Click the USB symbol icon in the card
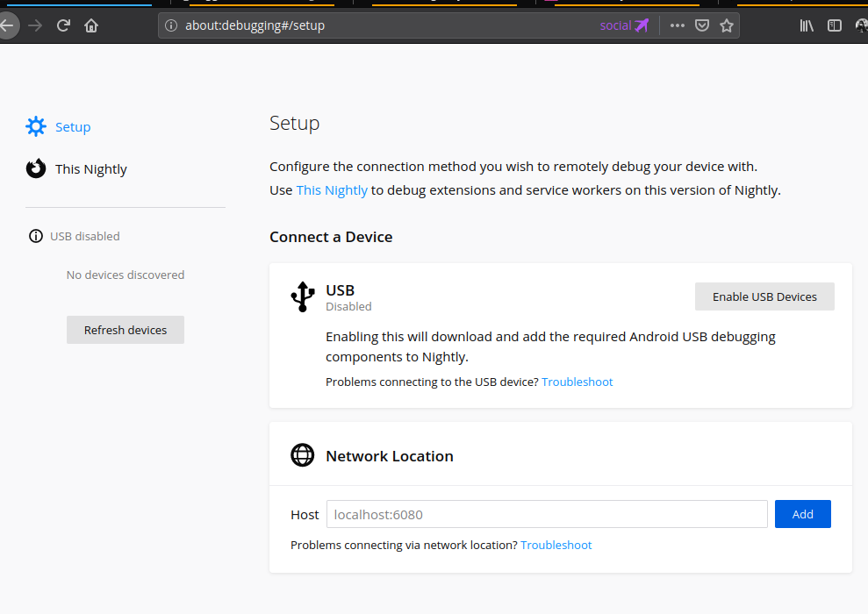This screenshot has height=614, width=868. (x=303, y=297)
